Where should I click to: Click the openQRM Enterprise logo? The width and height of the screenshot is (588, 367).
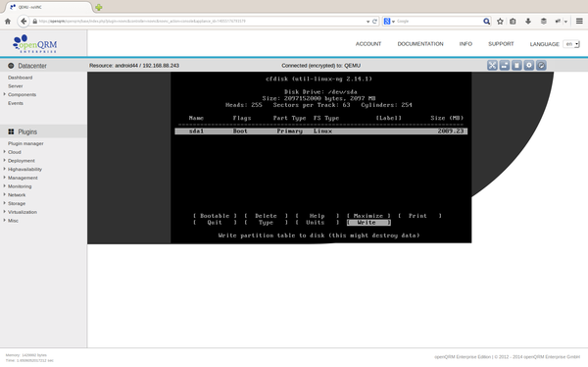click(35, 43)
